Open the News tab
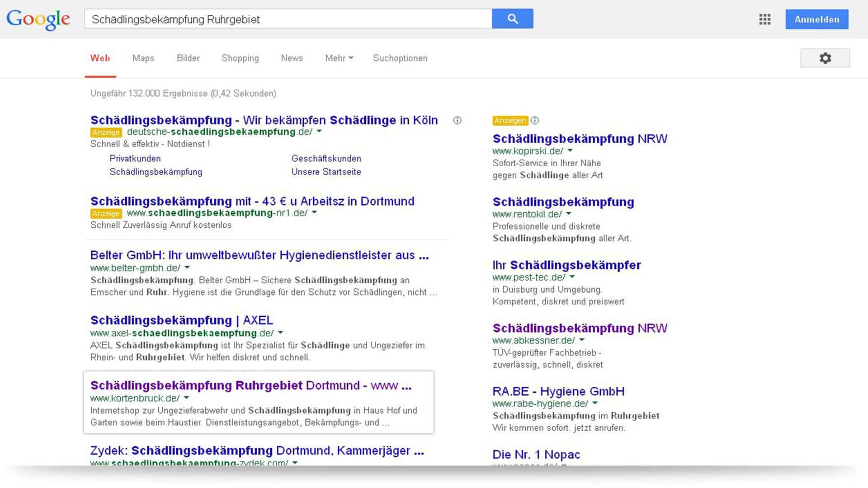 (x=292, y=58)
